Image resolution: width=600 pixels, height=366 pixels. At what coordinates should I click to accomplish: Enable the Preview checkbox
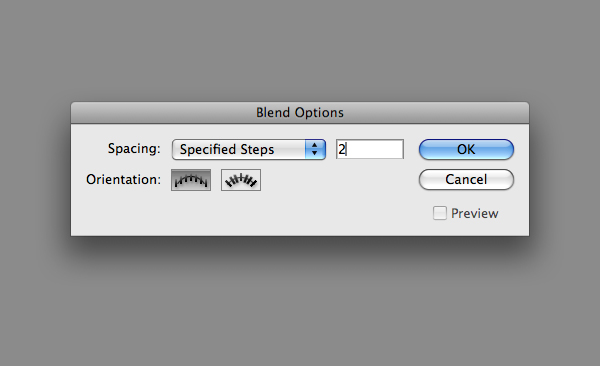(440, 213)
